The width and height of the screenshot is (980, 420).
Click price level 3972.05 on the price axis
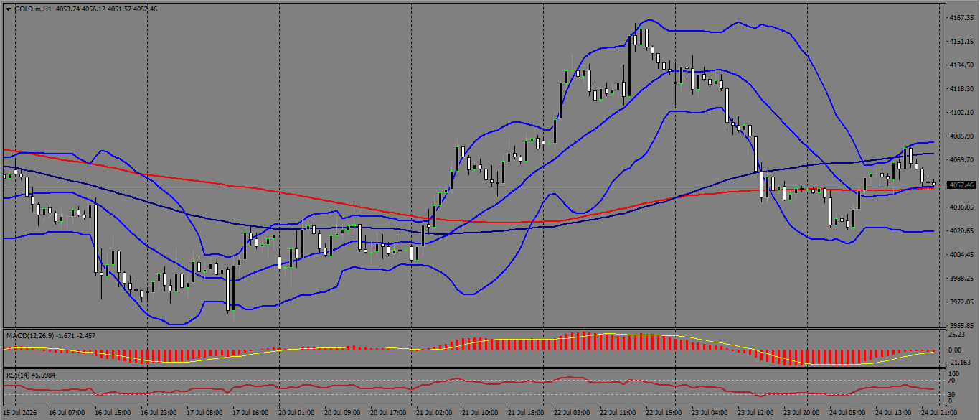[960, 302]
